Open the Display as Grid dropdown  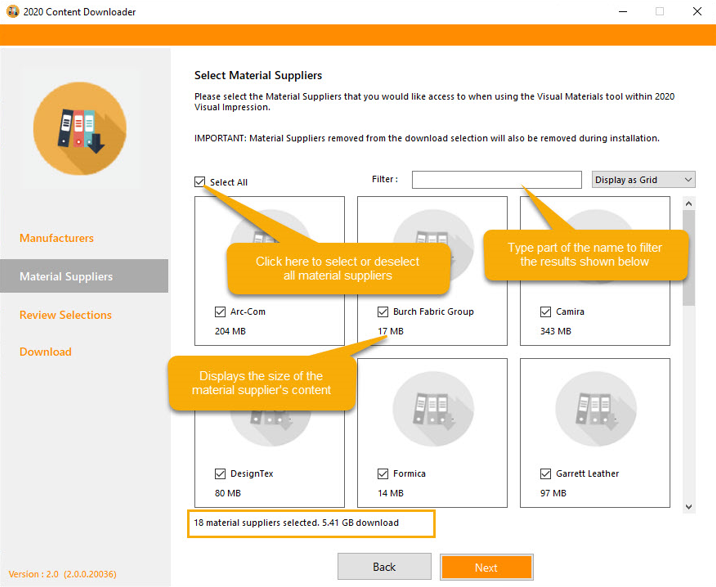[x=643, y=180]
